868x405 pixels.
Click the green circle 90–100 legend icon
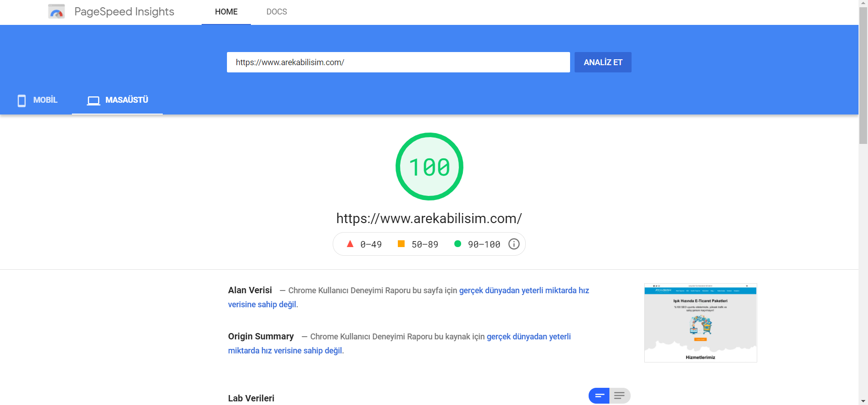point(458,244)
